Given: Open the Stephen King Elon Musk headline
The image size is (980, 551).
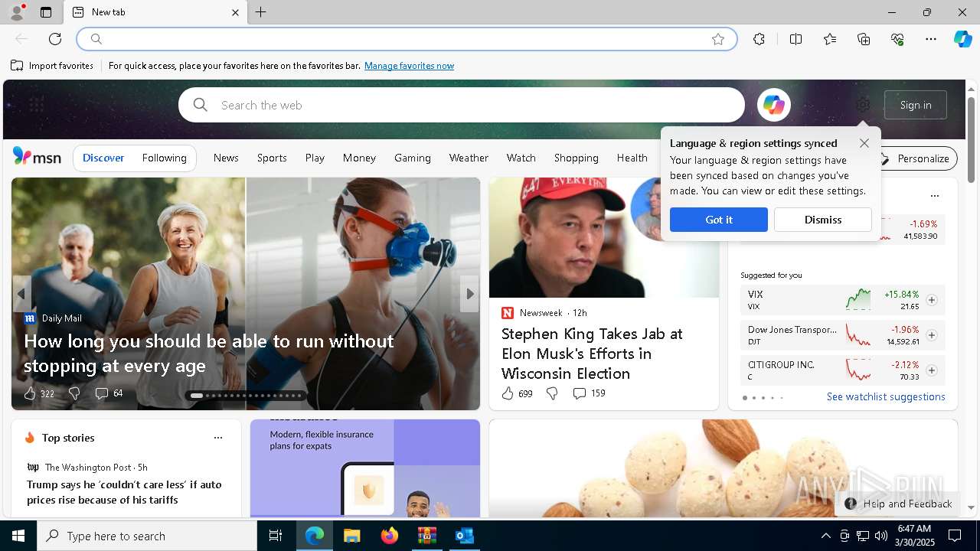Looking at the screenshot, I should pos(592,354).
